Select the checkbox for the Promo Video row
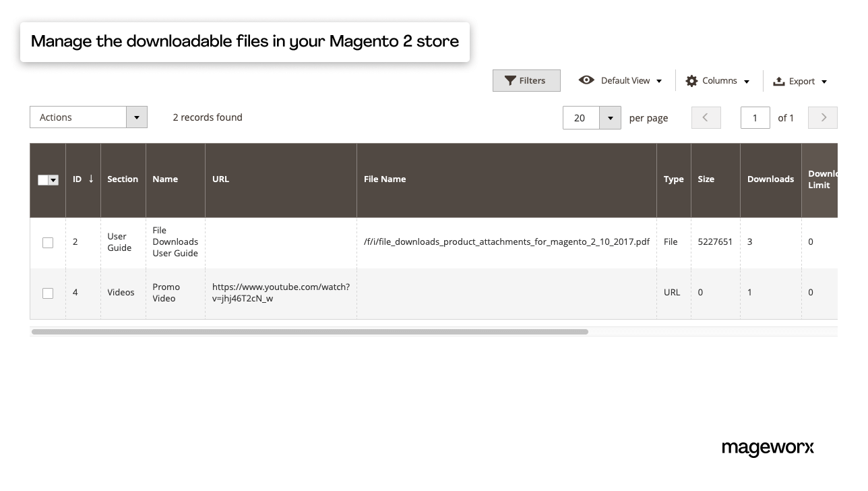The width and height of the screenshot is (868, 491). [x=47, y=293]
